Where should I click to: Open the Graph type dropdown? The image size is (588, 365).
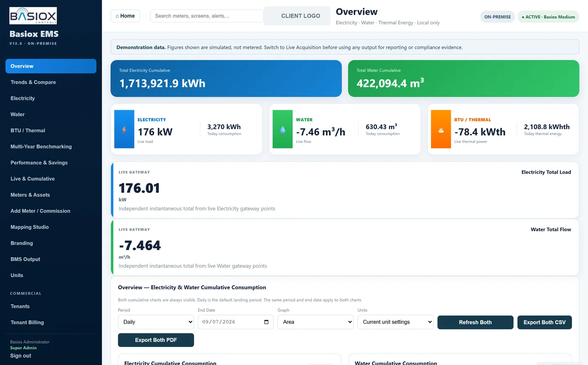coord(315,322)
